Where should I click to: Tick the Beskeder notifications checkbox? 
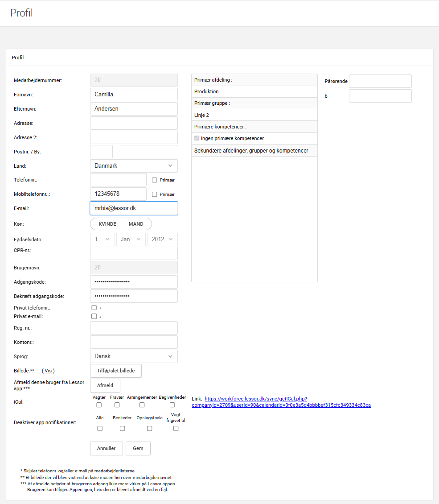pyautogui.click(x=123, y=429)
